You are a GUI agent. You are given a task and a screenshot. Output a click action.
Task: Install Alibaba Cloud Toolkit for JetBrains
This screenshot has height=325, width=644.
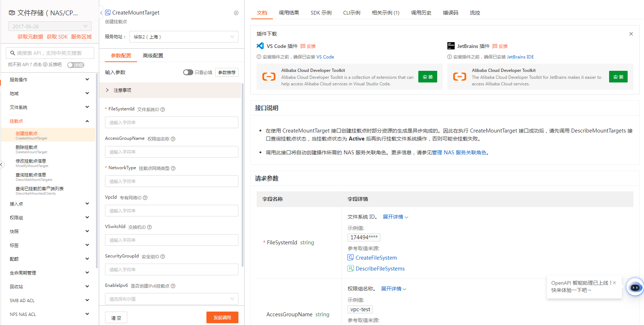click(618, 77)
